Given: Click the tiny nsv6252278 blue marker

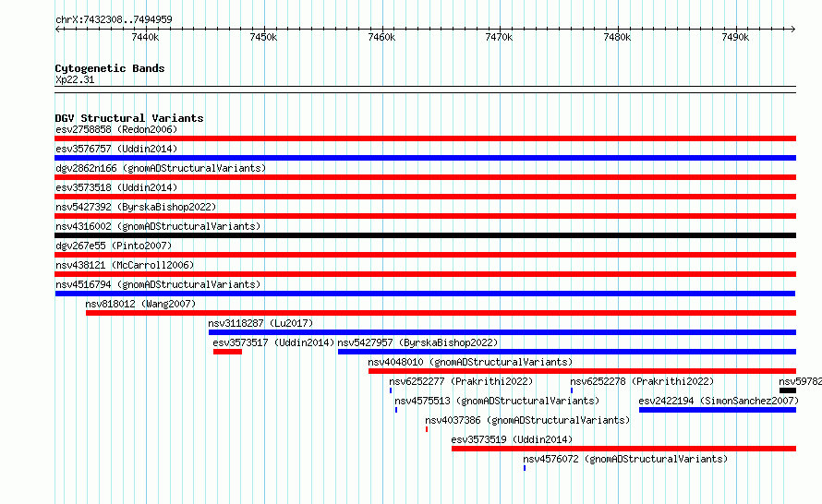Looking at the screenshot, I should click(x=572, y=390).
